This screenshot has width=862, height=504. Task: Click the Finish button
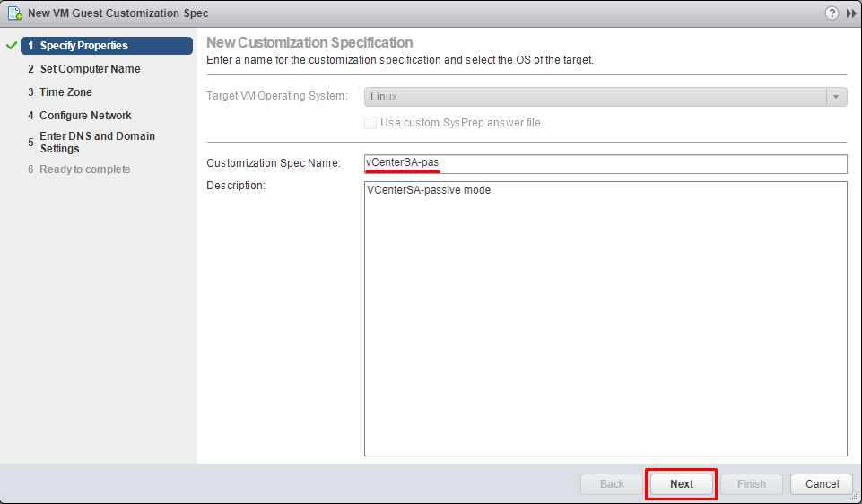pos(752,484)
